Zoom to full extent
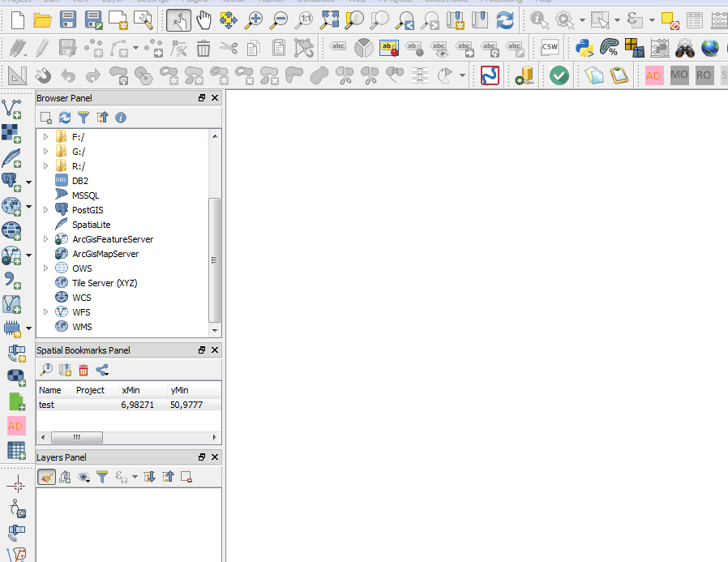 pyautogui.click(x=330, y=20)
